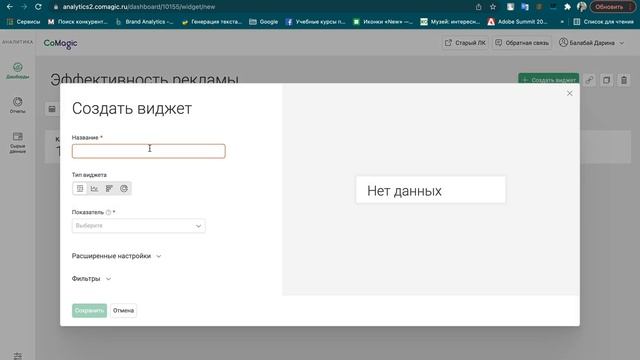640x360 pixels.
Task: Open Сырые данные in the left sidebar
Action: pyautogui.click(x=18, y=142)
